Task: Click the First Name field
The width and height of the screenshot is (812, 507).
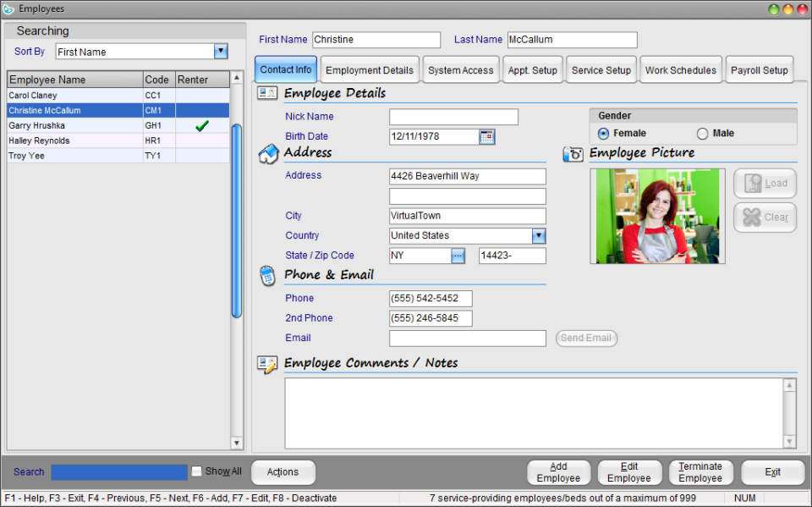Action: (x=376, y=40)
